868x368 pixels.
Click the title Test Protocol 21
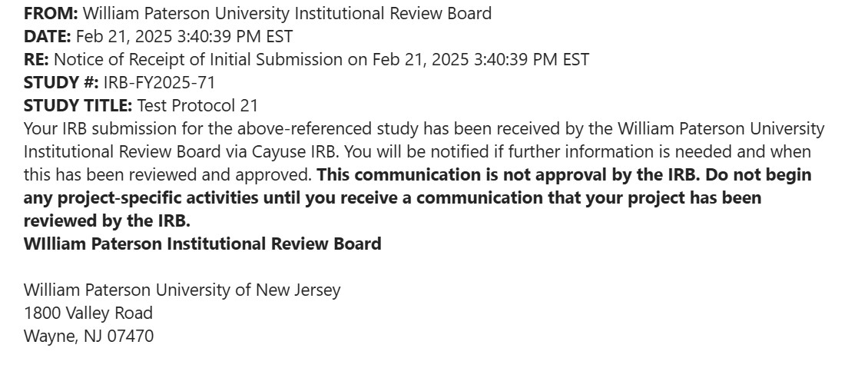(x=197, y=106)
